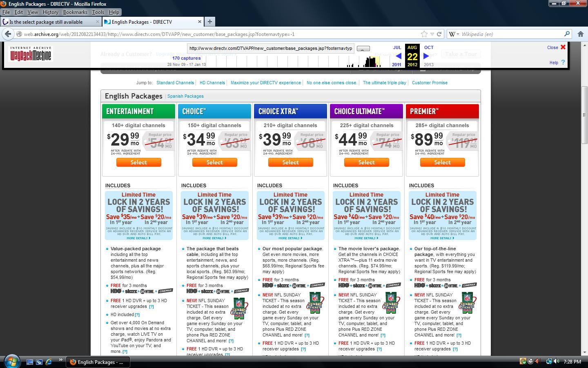Jump to 2013 in Wayback timeline

[x=429, y=65]
